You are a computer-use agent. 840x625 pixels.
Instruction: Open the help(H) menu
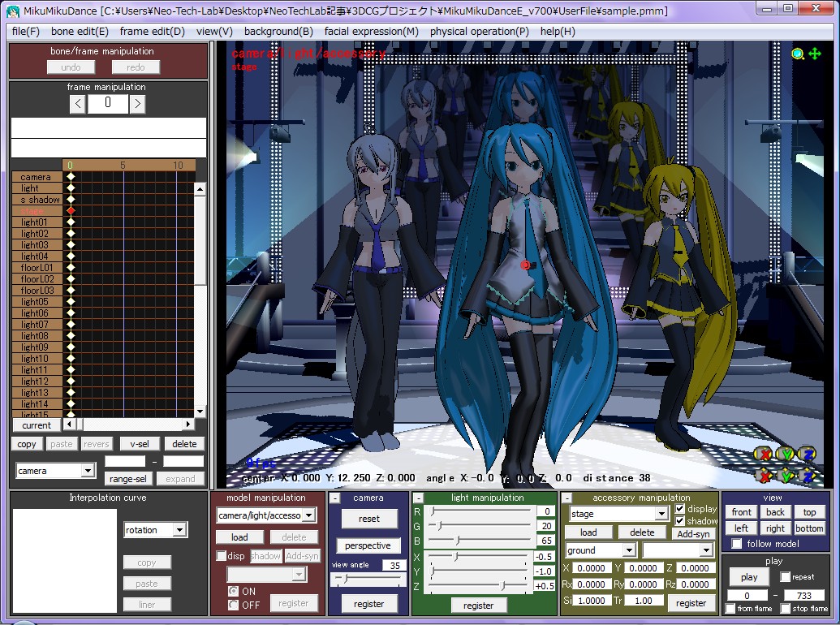[558, 32]
